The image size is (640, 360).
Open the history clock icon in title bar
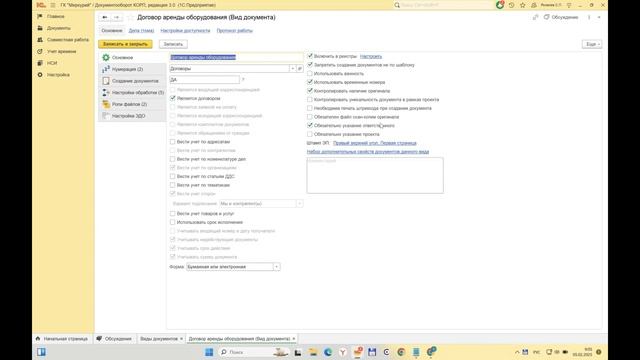point(511,5)
